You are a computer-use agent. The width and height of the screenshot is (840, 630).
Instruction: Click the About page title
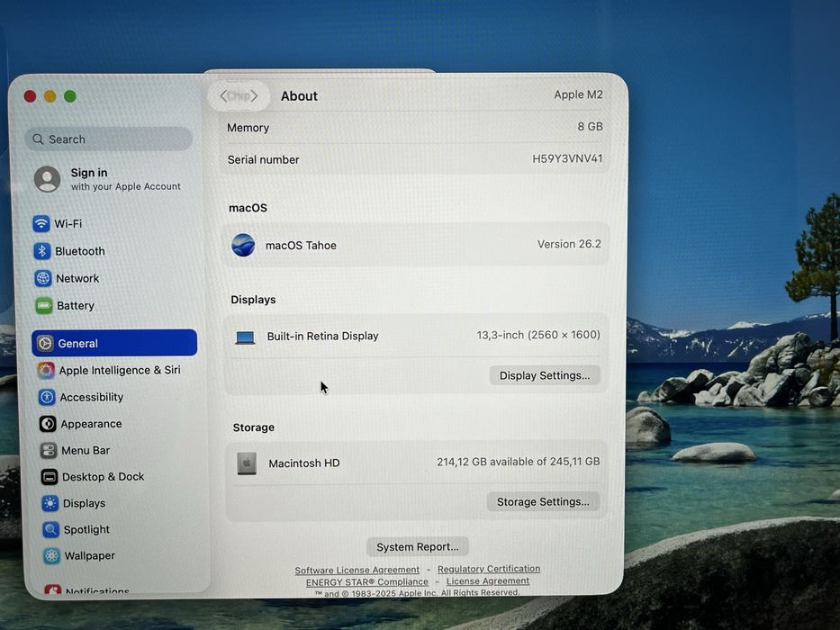tap(299, 96)
